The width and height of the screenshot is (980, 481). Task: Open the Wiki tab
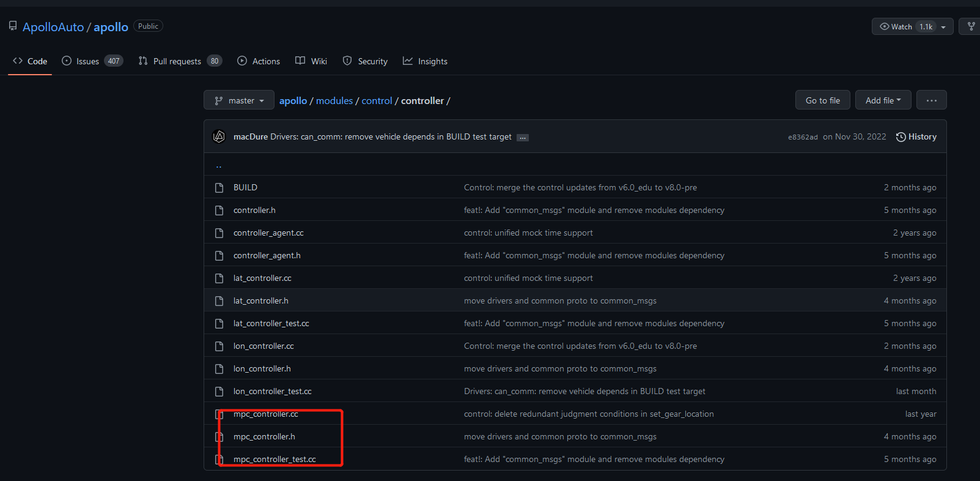(311, 61)
